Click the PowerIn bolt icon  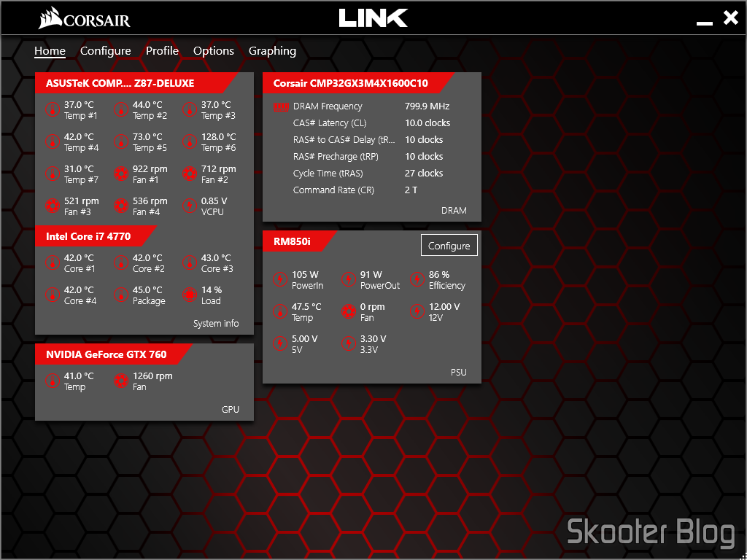coord(279,279)
